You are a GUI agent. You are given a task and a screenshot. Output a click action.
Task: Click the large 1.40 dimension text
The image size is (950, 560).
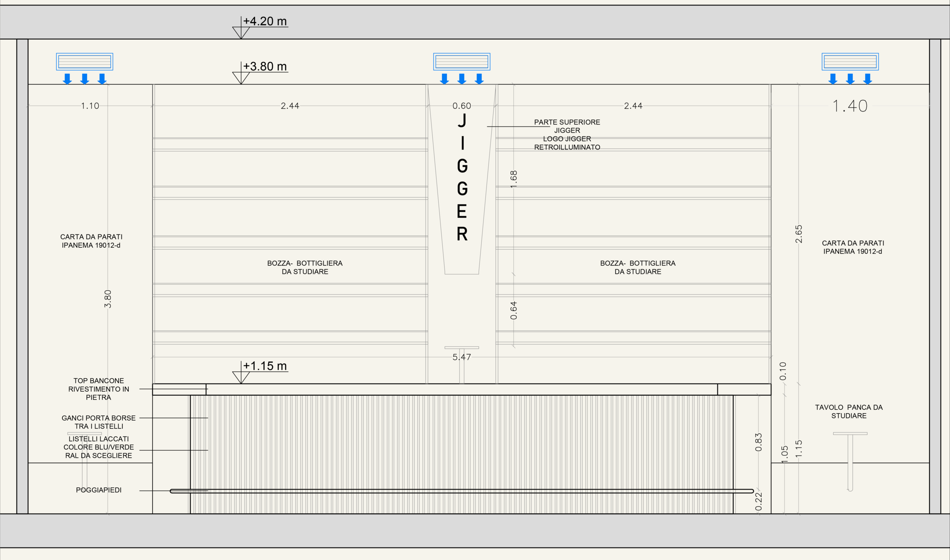coord(849,106)
